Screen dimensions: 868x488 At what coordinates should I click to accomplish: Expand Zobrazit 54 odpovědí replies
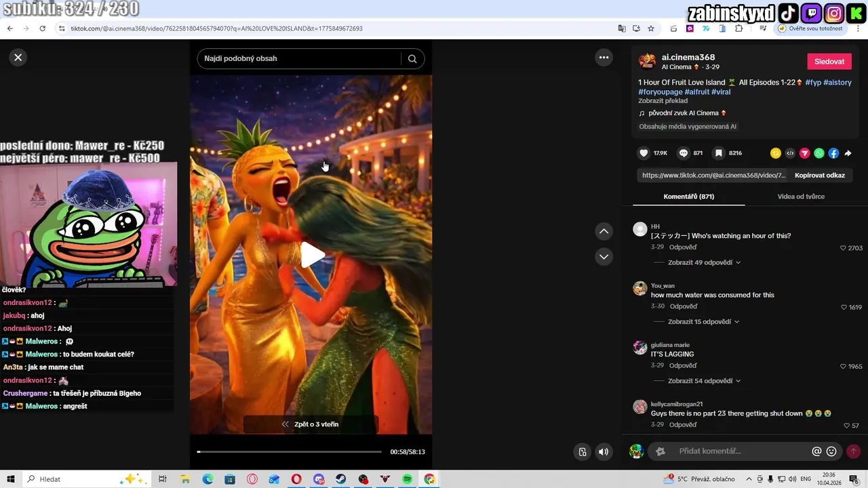click(704, 381)
